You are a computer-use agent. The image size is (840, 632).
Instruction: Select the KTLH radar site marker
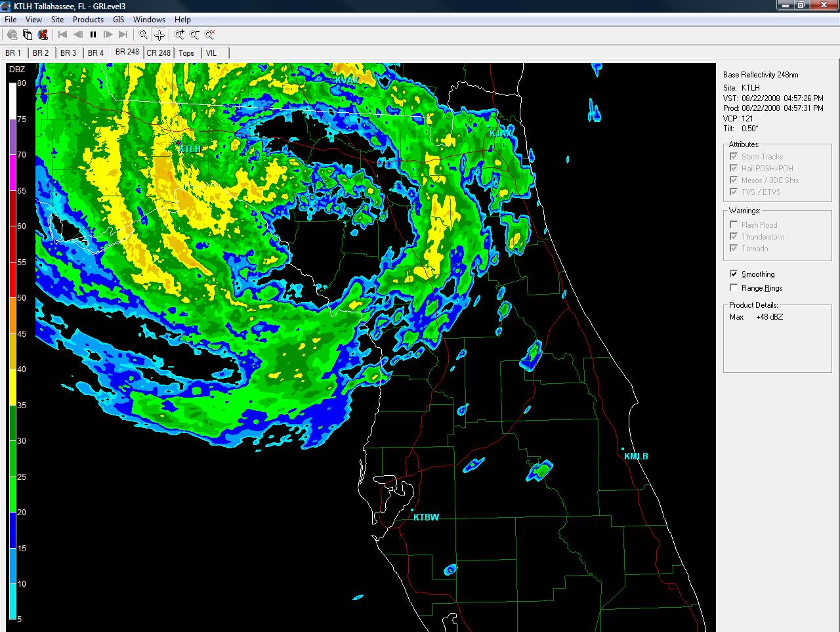[x=178, y=142]
